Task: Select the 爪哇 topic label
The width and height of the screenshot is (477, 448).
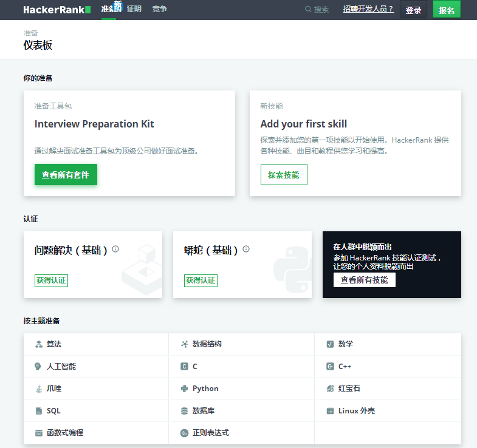Action: click(54, 389)
